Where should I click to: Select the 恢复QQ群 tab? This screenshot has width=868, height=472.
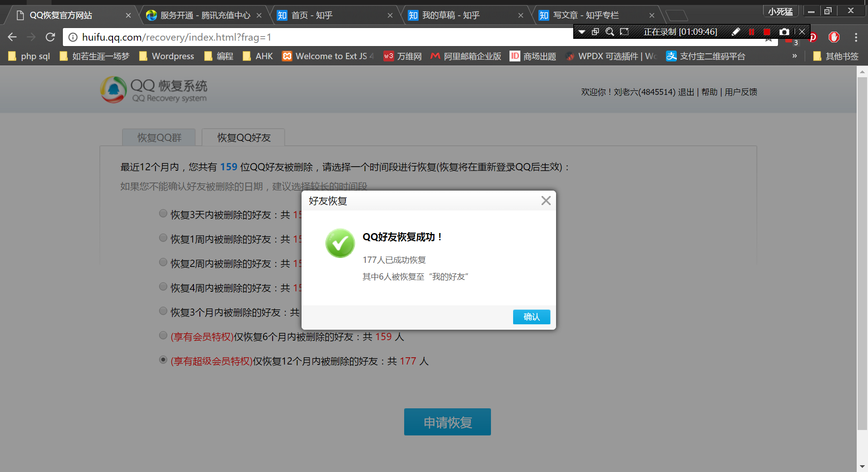159,137
